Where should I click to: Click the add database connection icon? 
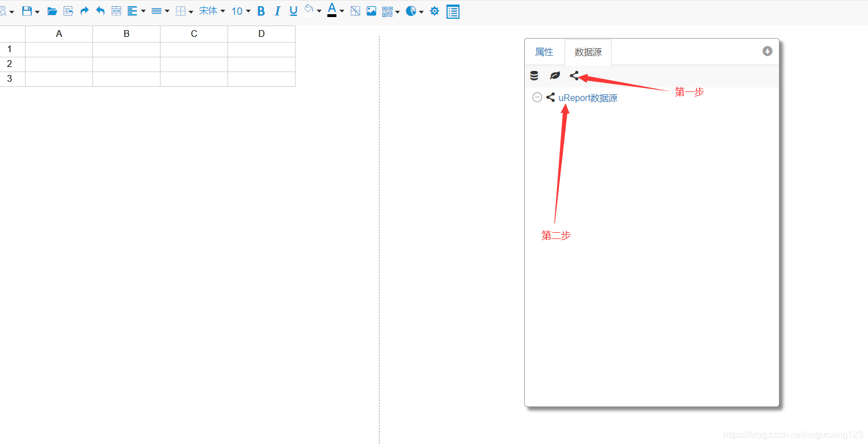[534, 75]
